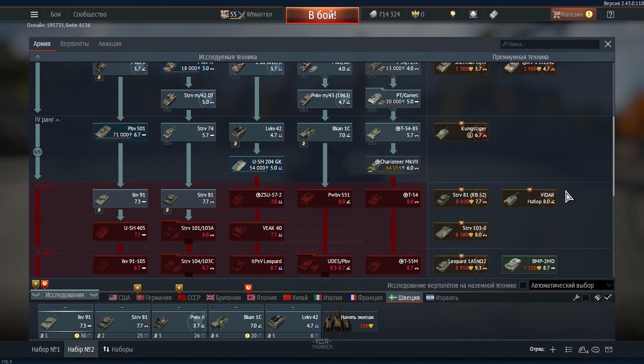Add a squad member plus icon

(x=553, y=349)
